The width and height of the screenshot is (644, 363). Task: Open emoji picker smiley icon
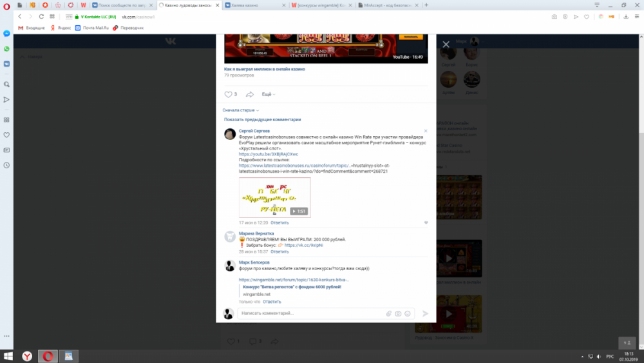[x=408, y=313]
